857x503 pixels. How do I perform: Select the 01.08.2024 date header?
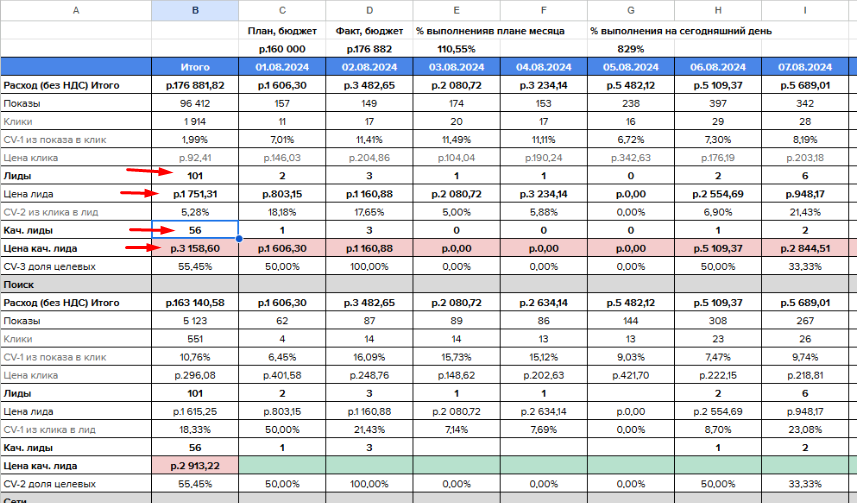tap(282, 67)
